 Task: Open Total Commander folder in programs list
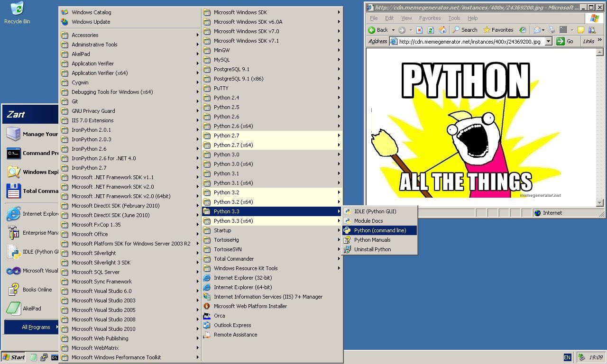coord(272,259)
